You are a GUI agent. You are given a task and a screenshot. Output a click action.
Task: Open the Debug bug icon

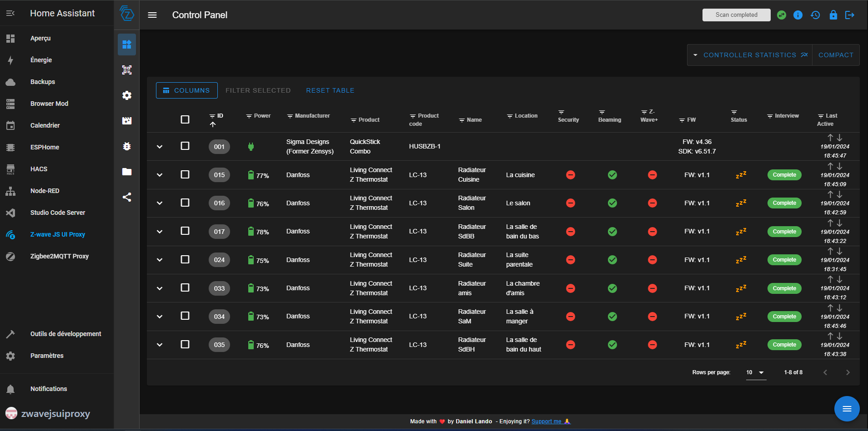[x=127, y=146]
